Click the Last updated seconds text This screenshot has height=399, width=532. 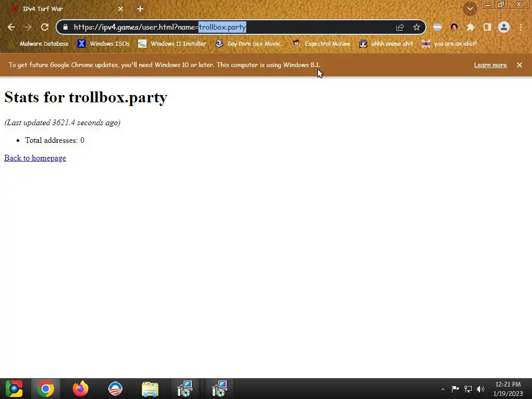click(62, 123)
